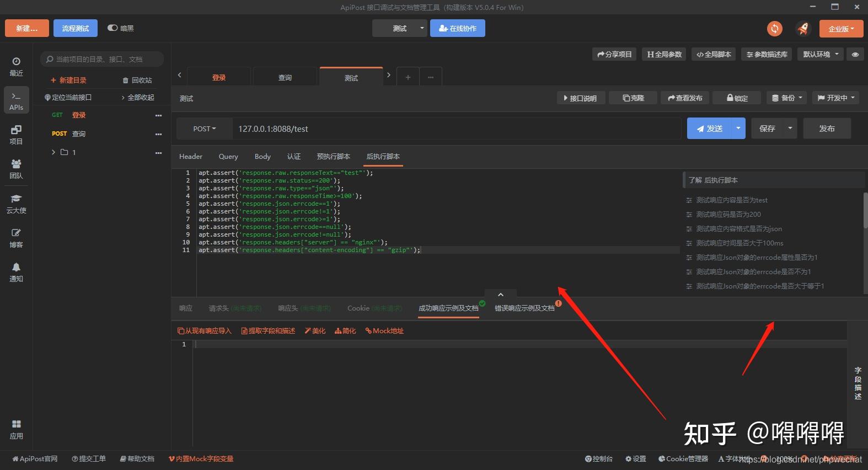This screenshot has width=868, height=470.
Task: Open the more menu for 登录 item
Action: pos(158,115)
